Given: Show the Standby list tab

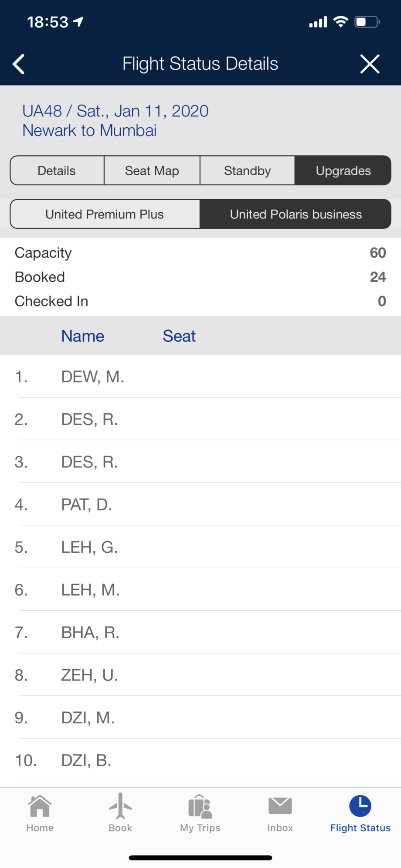Looking at the screenshot, I should click(247, 170).
